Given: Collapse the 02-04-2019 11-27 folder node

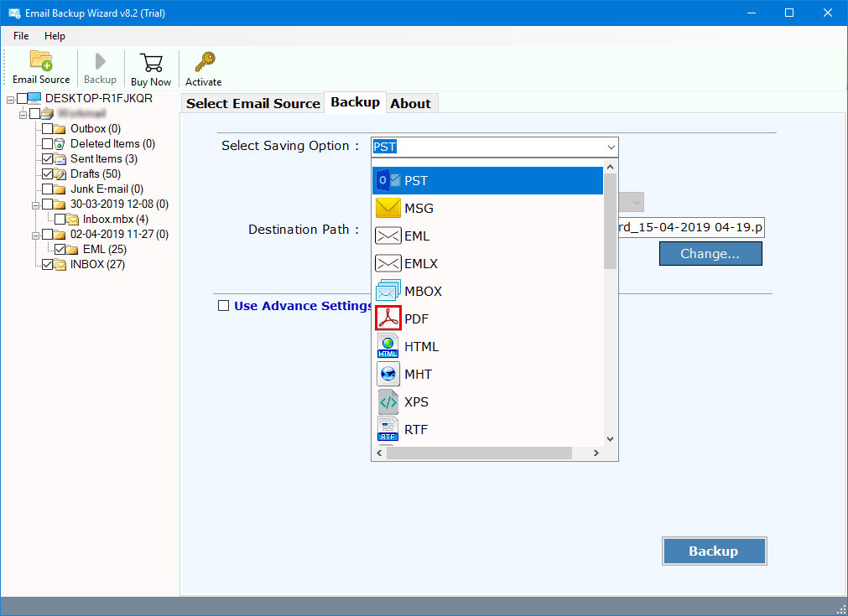Looking at the screenshot, I should 35,236.
